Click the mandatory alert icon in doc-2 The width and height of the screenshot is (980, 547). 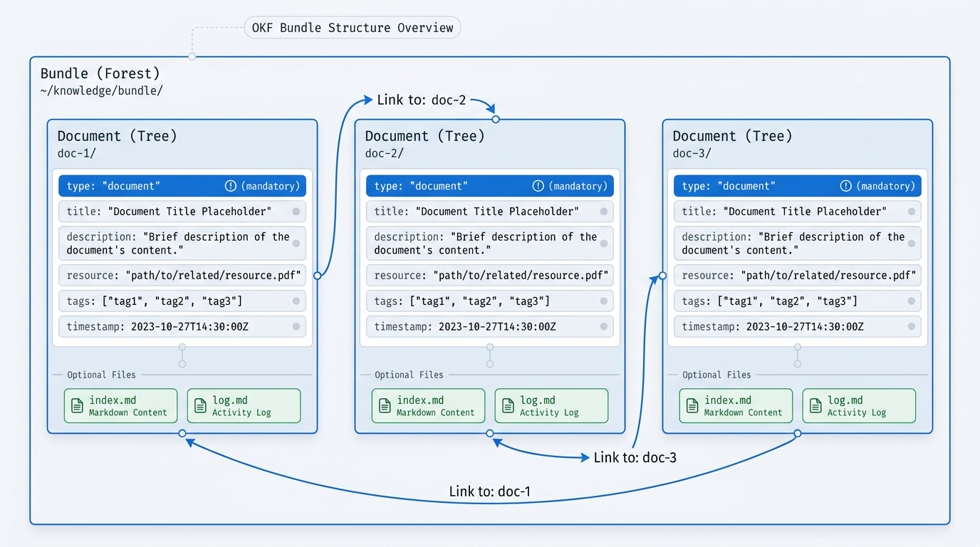tap(538, 186)
